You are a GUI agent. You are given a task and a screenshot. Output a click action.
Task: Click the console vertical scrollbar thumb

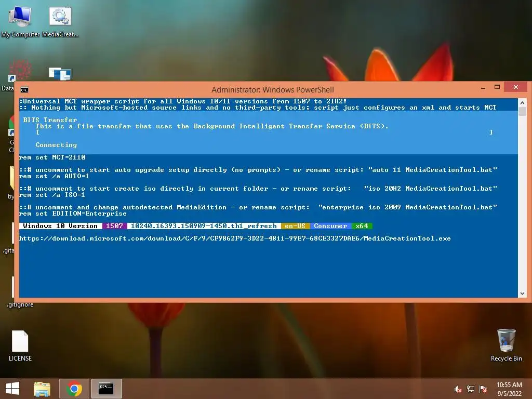(522, 111)
